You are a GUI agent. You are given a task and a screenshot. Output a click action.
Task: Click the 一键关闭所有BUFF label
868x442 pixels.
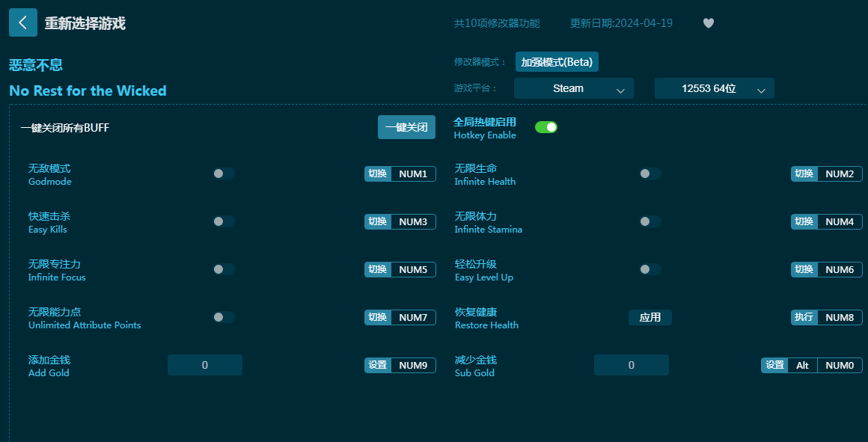[65, 128]
